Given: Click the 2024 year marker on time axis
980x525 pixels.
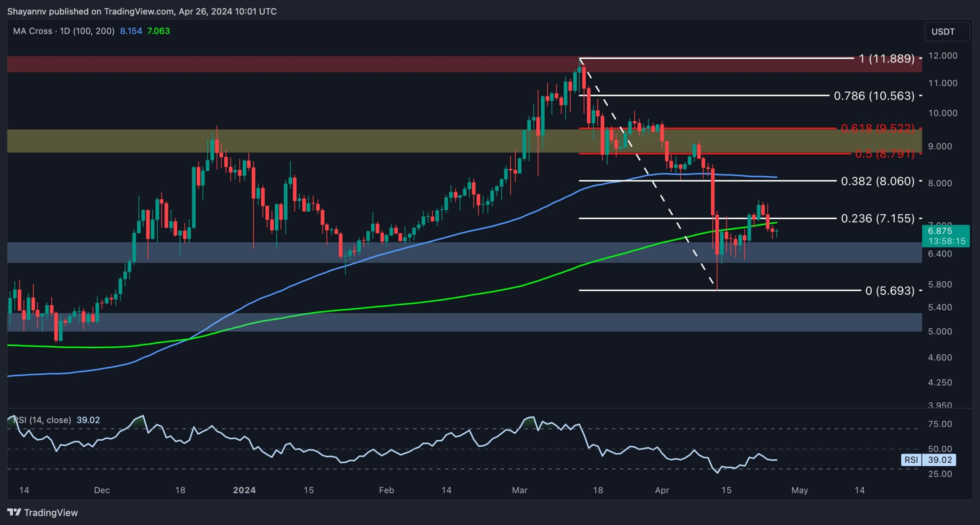Looking at the screenshot, I should (244, 490).
